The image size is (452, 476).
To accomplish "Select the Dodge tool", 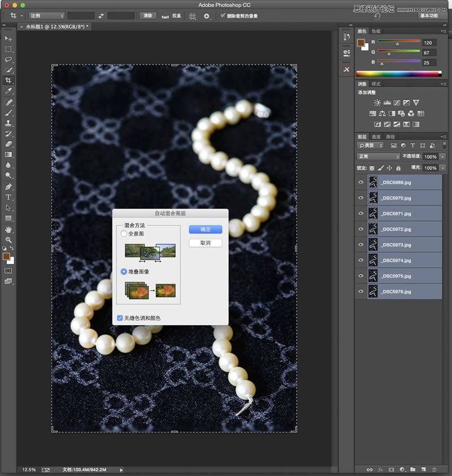I will (8, 175).
